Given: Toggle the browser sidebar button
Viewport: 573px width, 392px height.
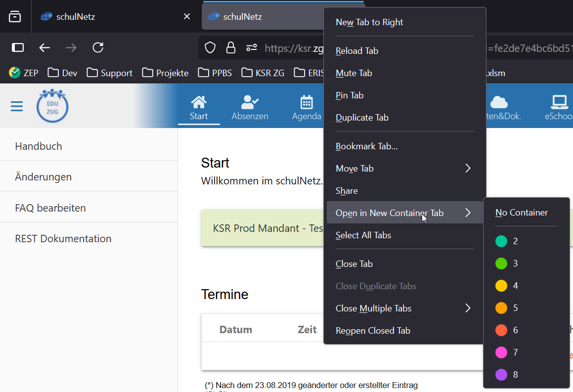Looking at the screenshot, I should (x=17, y=47).
